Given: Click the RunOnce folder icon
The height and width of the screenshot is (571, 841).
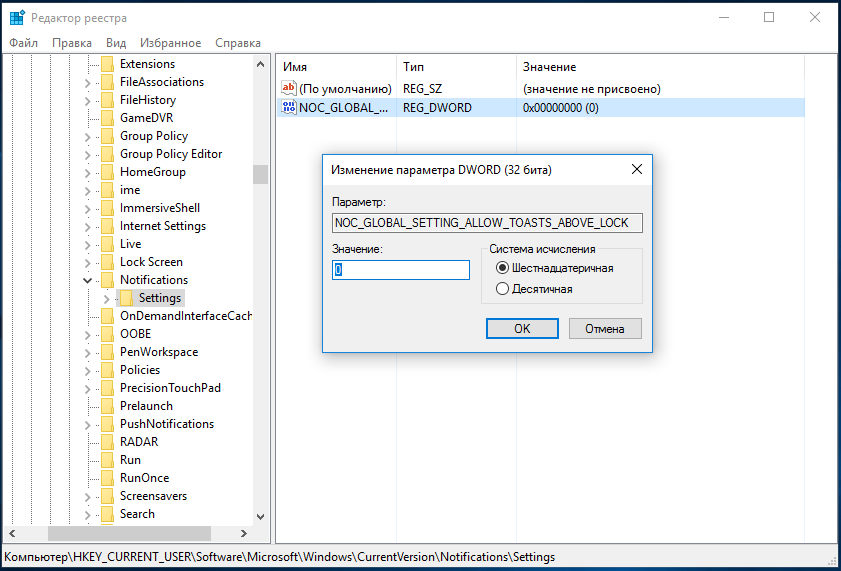Looking at the screenshot, I should click(x=107, y=478).
